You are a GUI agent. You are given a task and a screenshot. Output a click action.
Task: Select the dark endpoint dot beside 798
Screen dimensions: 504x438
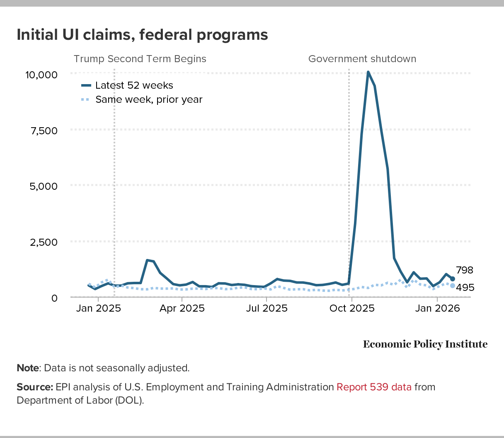pyautogui.click(x=452, y=279)
